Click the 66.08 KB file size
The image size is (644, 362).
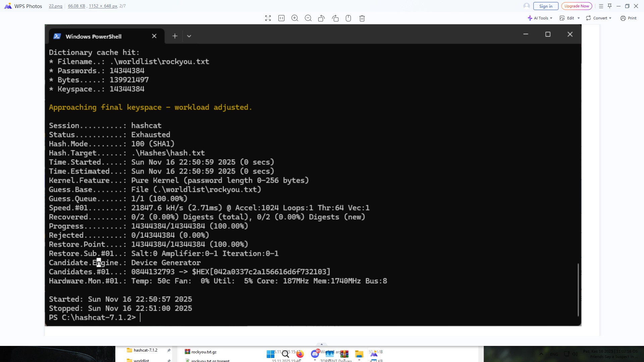(x=76, y=6)
